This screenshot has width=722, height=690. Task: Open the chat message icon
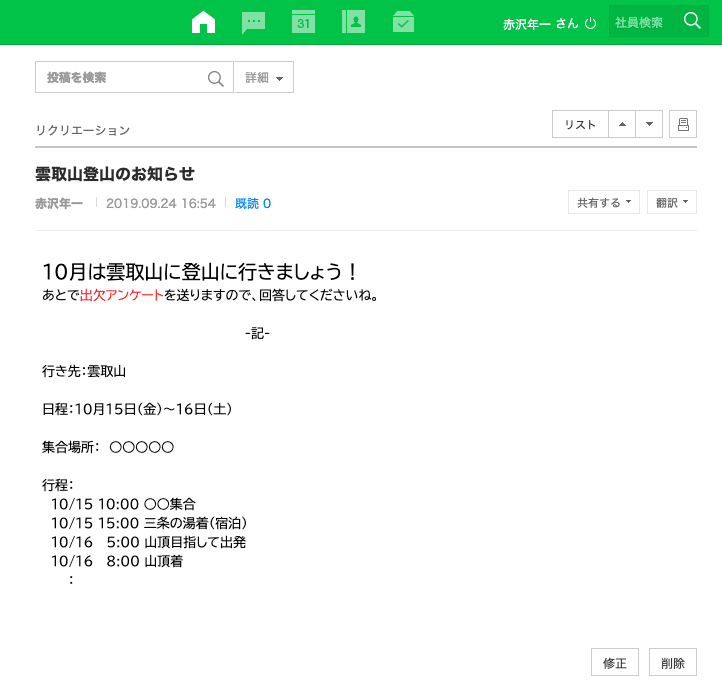pyautogui.click(x=253, y=23)
